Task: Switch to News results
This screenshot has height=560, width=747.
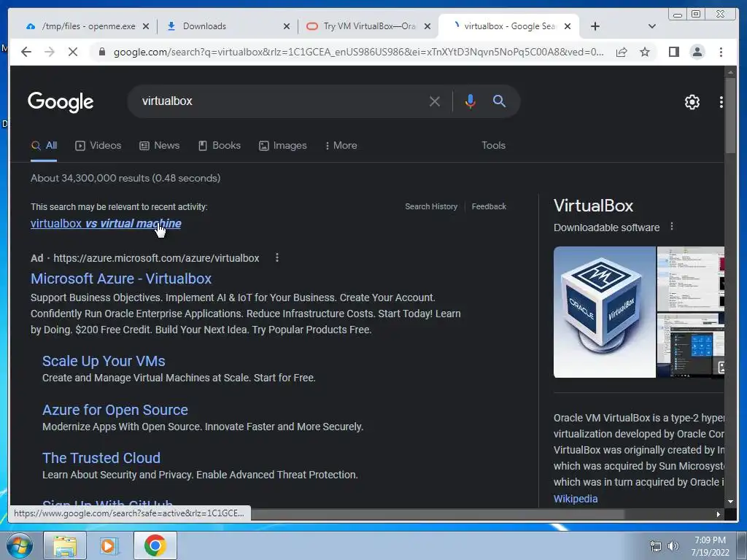Action: pos(159,146)
